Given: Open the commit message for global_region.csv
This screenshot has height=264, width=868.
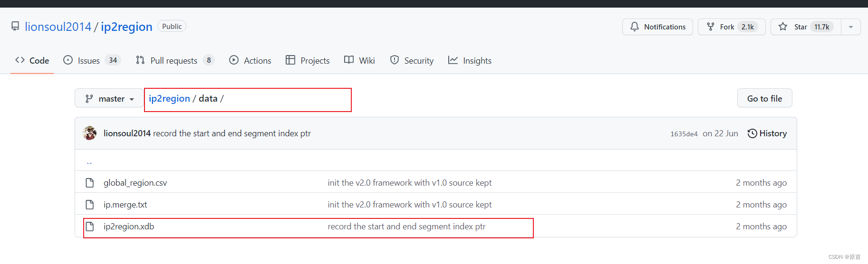Looking at the screenshot, I should pos(409,183).
